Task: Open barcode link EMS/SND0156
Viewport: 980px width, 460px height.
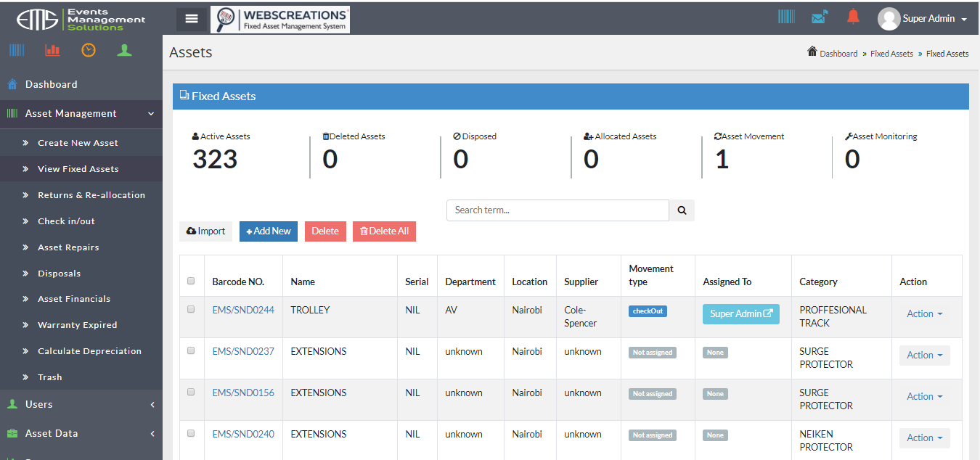Action: (x=243, y=393)
